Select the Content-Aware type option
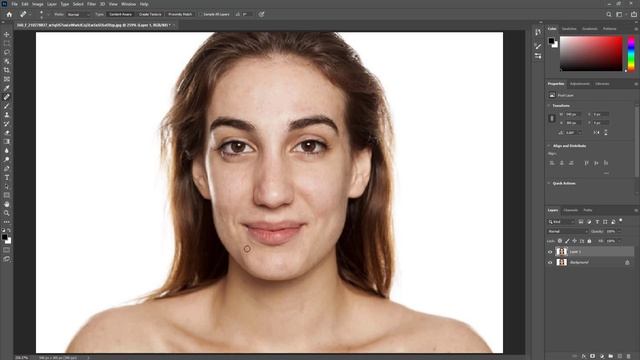640x360 pixels. click(x=120, y=14)
